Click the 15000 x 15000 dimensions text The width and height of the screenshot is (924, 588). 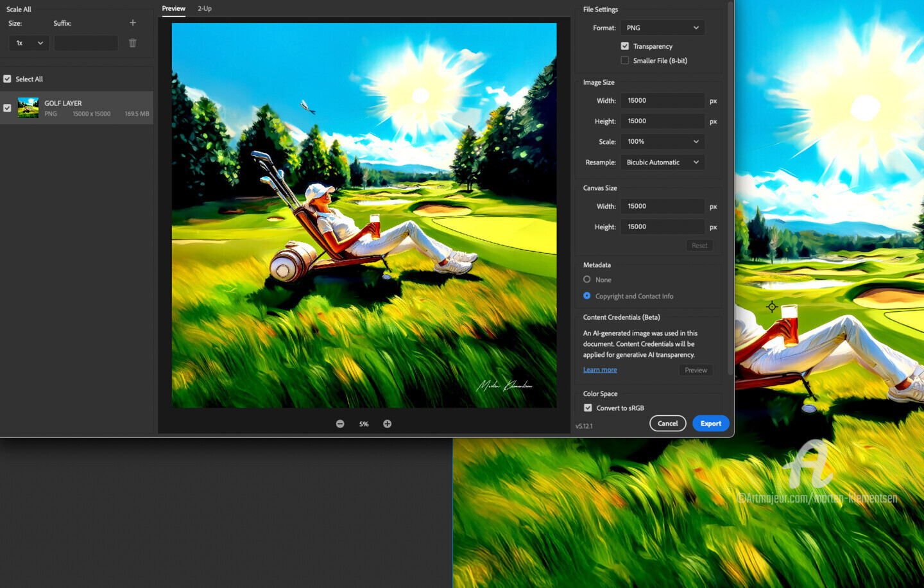coord(92,114)
